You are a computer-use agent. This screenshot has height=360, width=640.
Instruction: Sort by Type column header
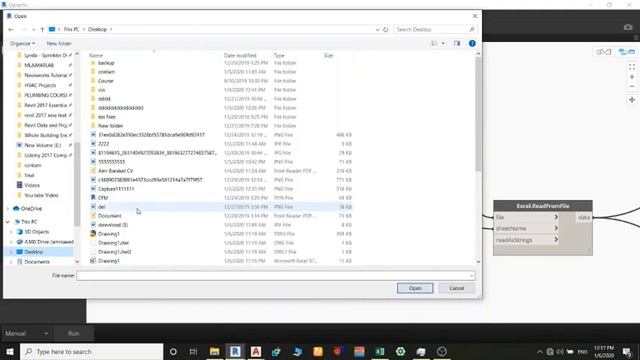(x=279, y=55)
